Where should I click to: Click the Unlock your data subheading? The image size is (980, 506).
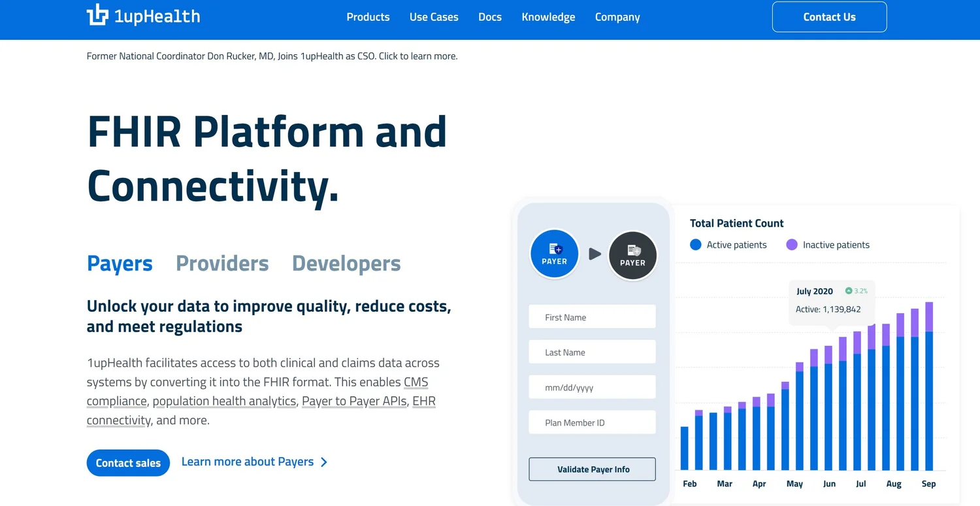(x=269, y=316)
